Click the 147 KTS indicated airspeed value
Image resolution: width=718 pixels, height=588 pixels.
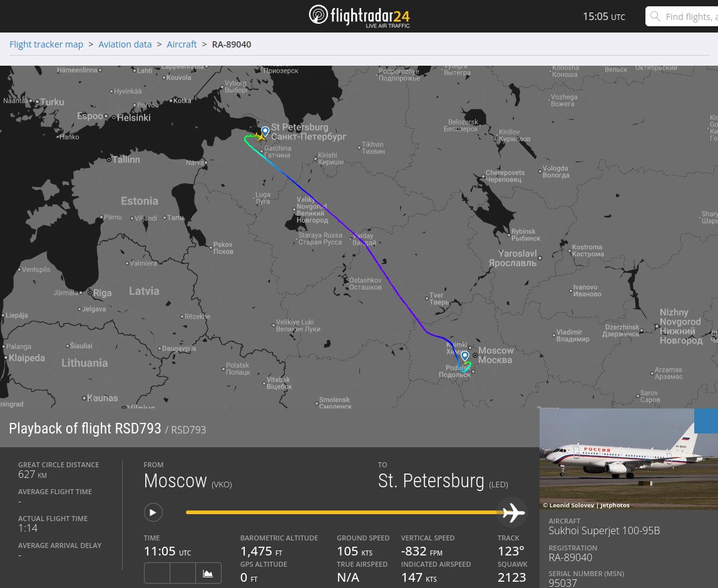(419, 578)
